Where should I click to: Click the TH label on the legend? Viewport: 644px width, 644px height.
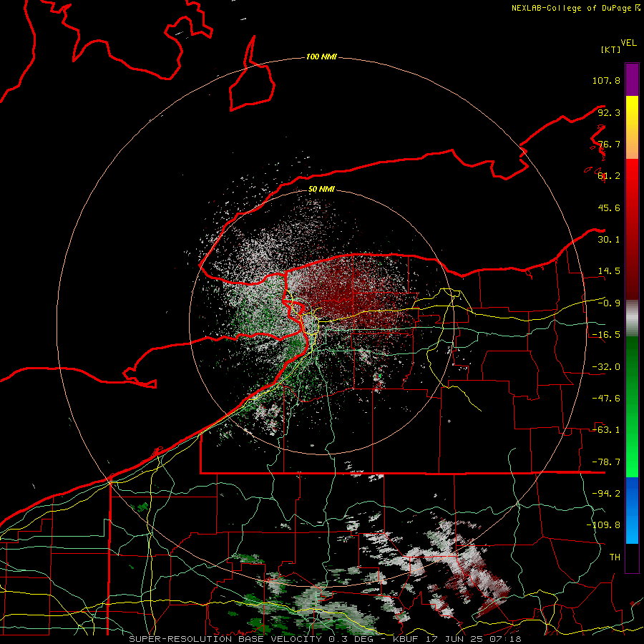coord(615,557)
